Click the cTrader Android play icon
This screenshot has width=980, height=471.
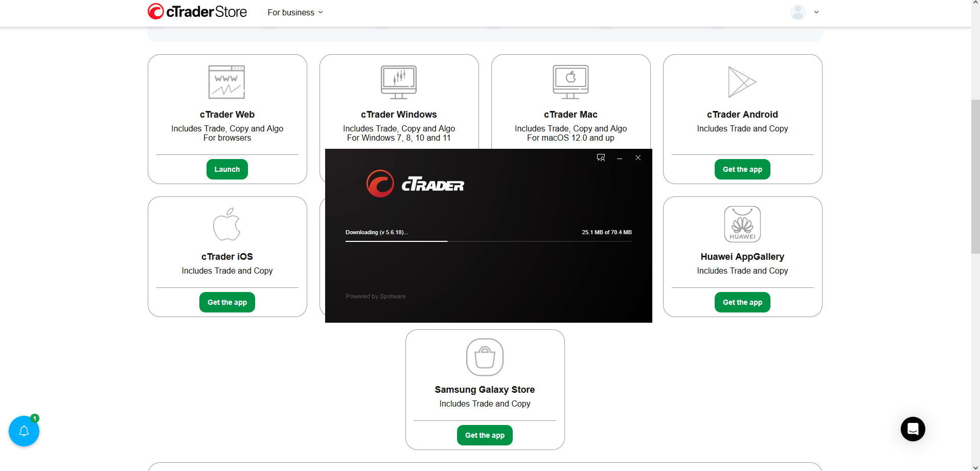742,82
